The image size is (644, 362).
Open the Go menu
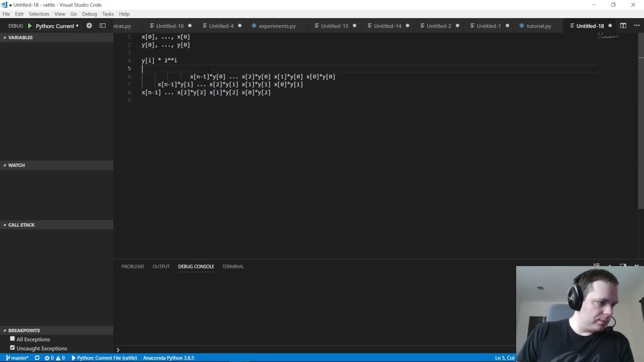[x=73, y=14]
